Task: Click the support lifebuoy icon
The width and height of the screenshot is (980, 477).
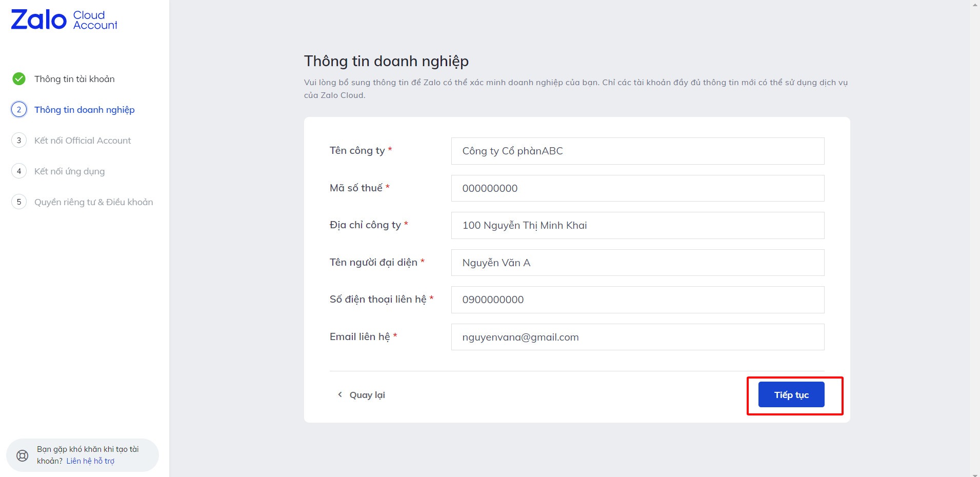Action: (23, 455)
